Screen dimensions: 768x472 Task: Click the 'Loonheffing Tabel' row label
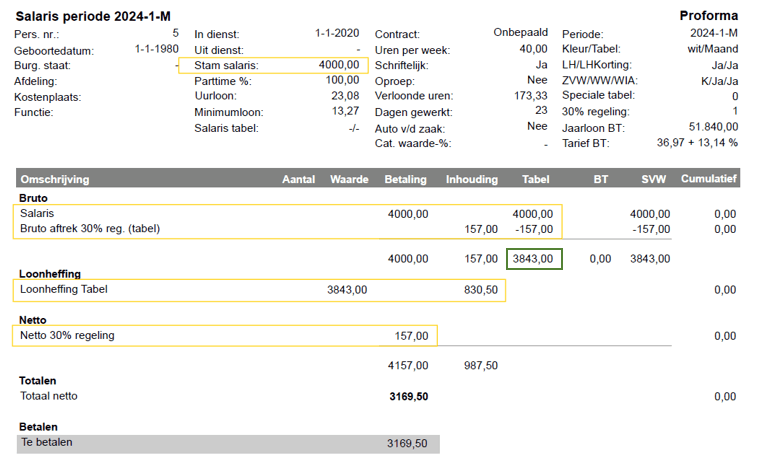point(64,289)
